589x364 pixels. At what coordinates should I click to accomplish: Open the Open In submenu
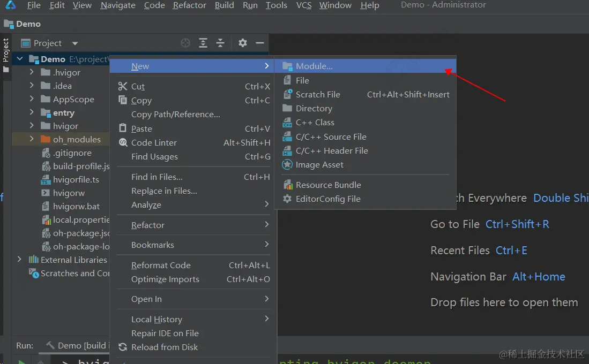(193, 299)
